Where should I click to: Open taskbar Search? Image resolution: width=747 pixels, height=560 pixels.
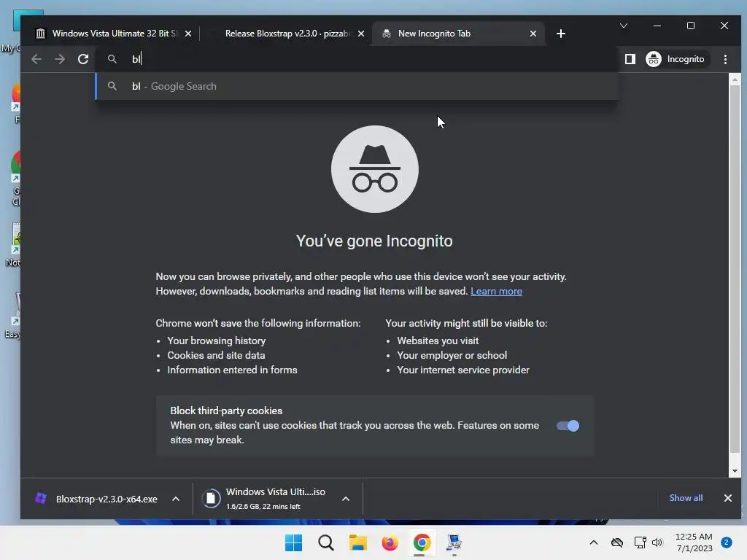click(x=326, y=542)
